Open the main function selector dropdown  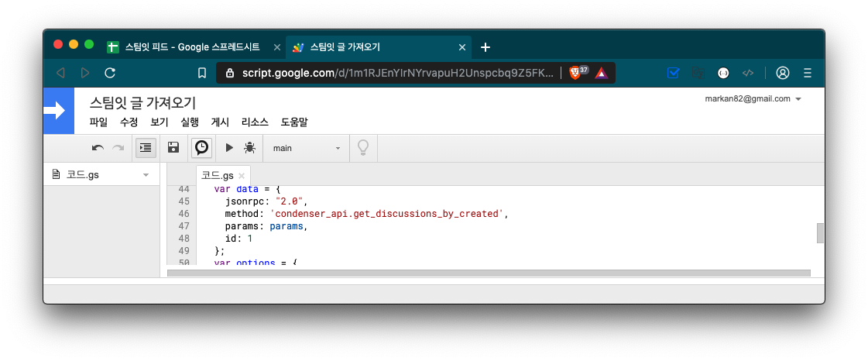[x=307, y=148]
